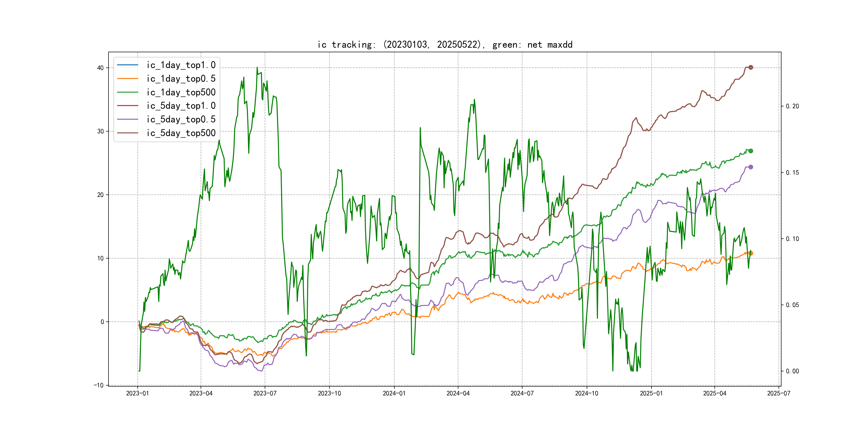
Task: Click the ic_1day_top500 legend label
Action: coord(181,92)
